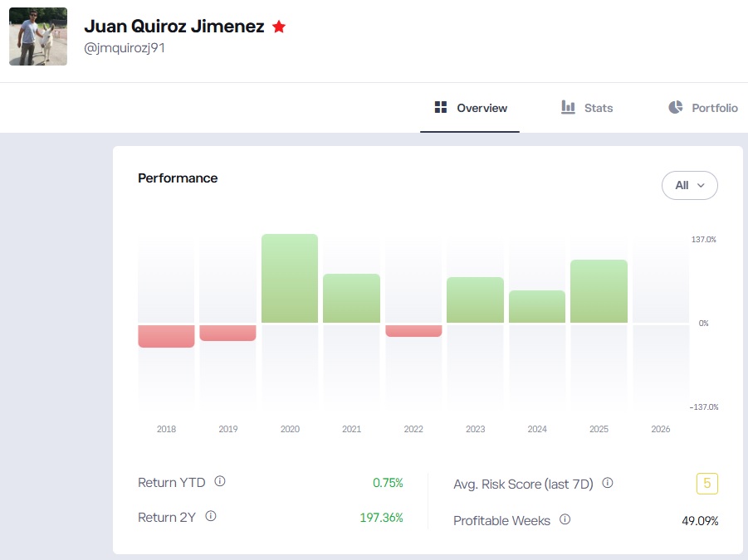Image resolution: width=748 pixels, height=560 pixels.
Task: Open the All time-period dropdown
Action: pyautogui.click(x=690, y=185)
